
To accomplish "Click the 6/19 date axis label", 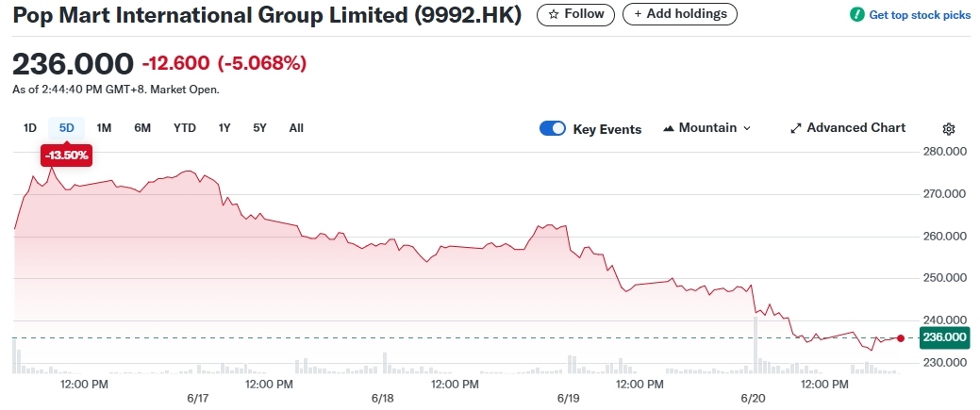I will click(x=568, y=398).
